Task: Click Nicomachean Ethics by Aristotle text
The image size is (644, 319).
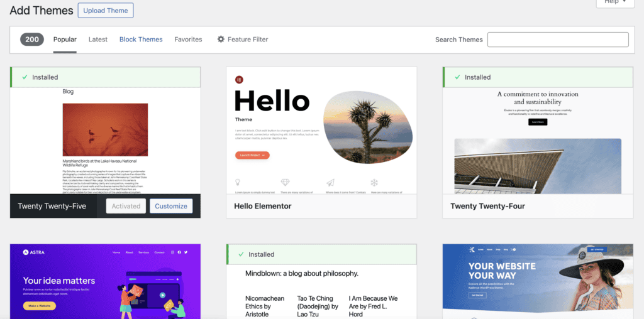Action: tap(264, 306)
